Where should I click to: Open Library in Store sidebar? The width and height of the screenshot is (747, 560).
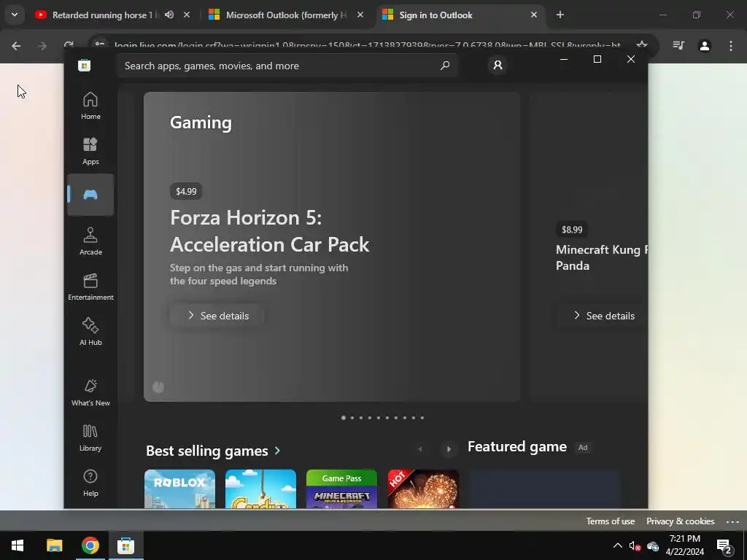pyautogui.click(x=90, y=437)
